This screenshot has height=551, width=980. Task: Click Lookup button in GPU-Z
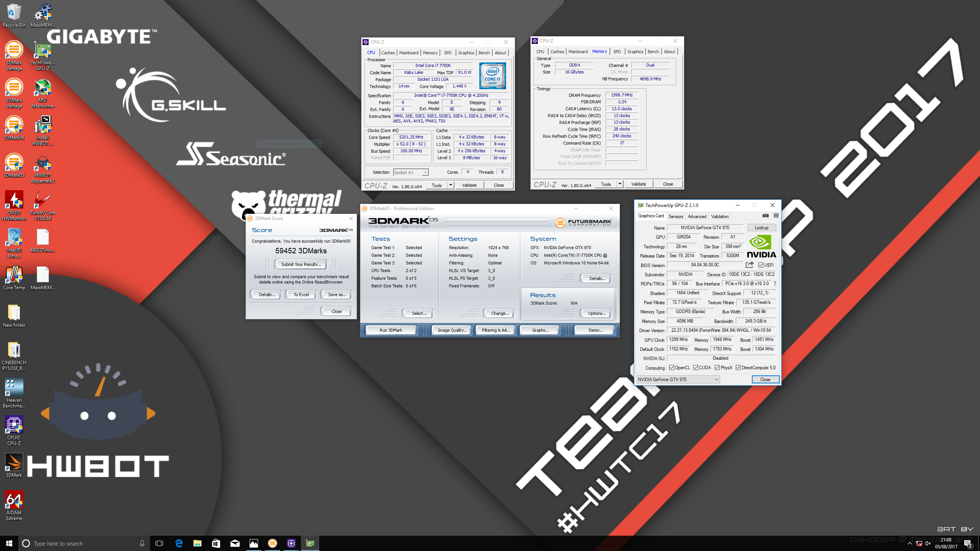coord(761,228)
